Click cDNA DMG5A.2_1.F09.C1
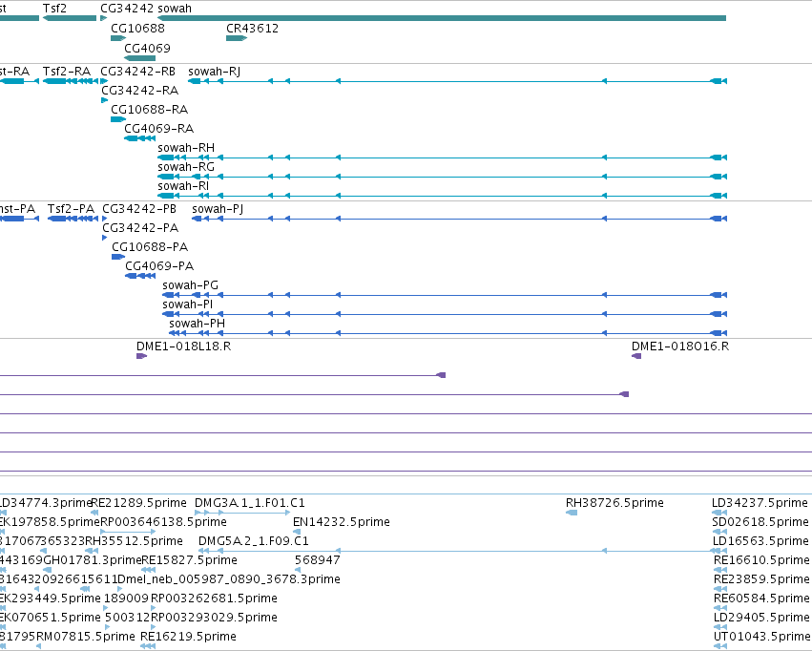The width and height of the screenshot is (812, 651). coord(254,541)
